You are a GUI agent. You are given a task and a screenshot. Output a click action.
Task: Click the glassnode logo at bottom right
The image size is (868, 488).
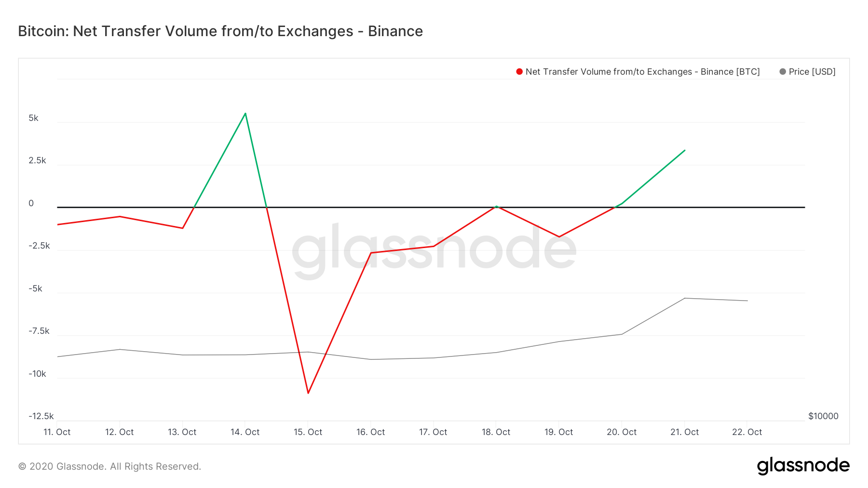tap(803, 466)
